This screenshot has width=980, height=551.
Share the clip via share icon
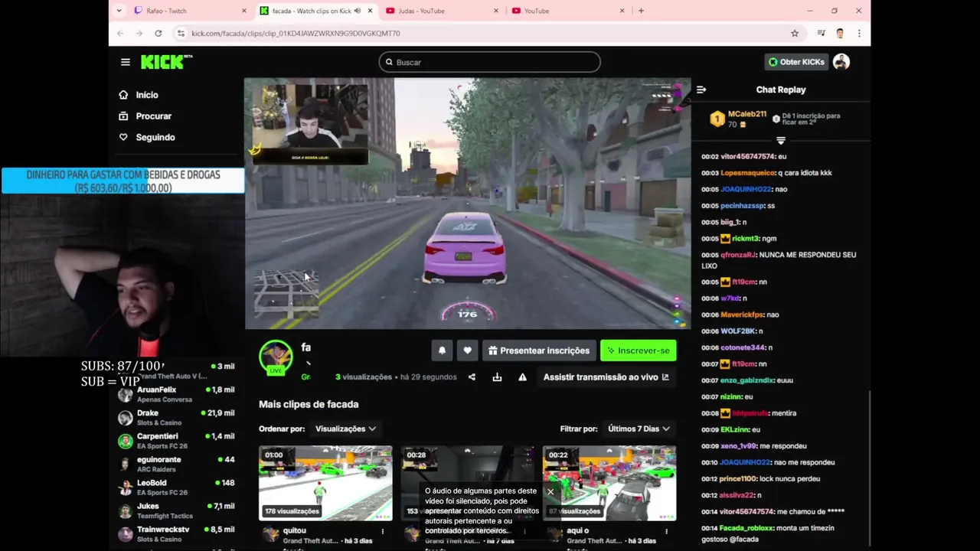point(472,377)
